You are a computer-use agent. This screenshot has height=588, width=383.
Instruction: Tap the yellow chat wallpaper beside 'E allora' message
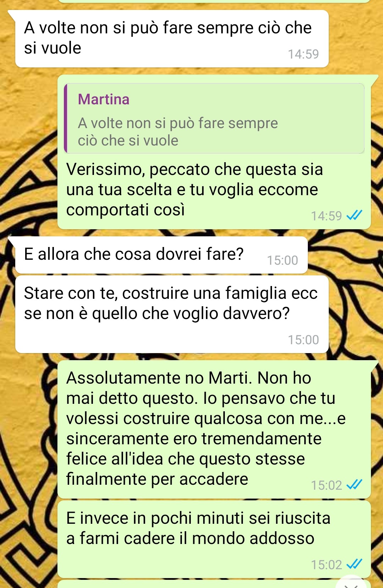coord(344,255)
